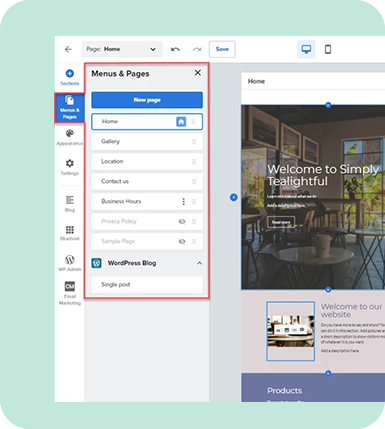Click add-section dot below the hero image

pyautogui.click(x=328, y=290)
